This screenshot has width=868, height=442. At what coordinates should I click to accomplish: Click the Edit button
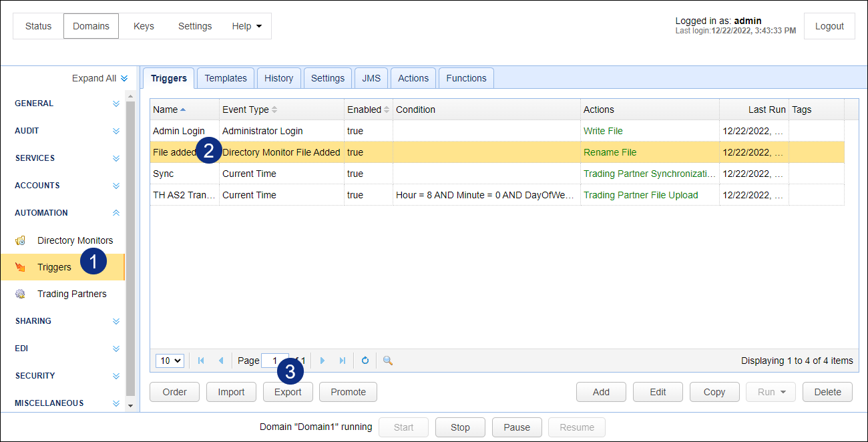pos(658,392)
